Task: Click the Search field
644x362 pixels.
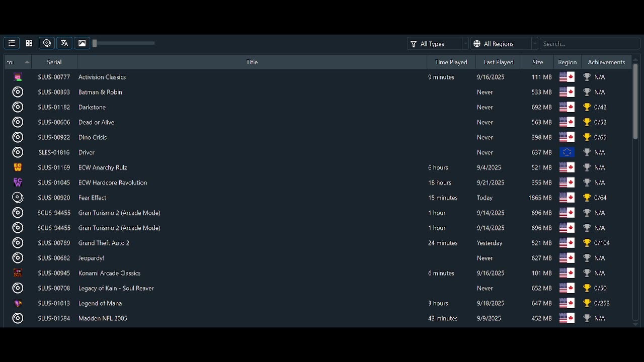Action: pyautogui.click(x=590, y=44)
